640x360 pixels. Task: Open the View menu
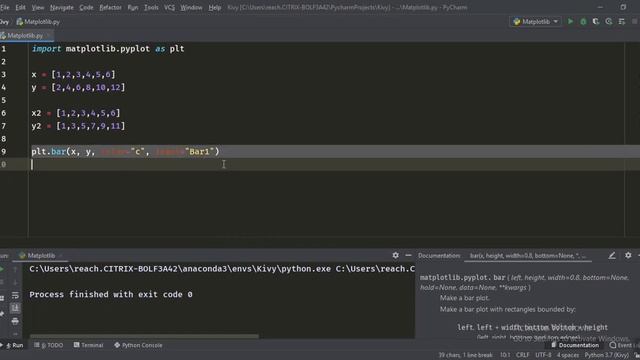point(38,7)
